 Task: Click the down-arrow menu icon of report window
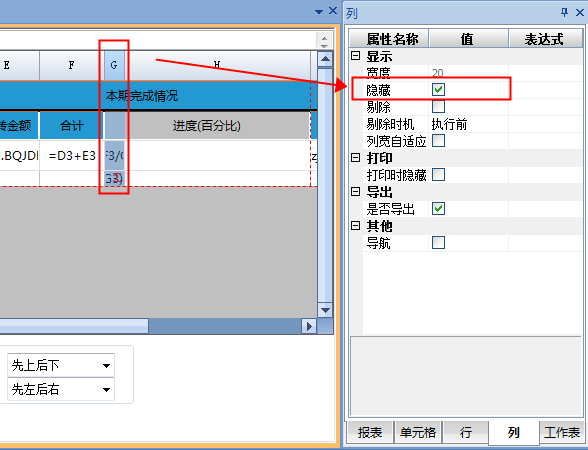coord(319,12)
